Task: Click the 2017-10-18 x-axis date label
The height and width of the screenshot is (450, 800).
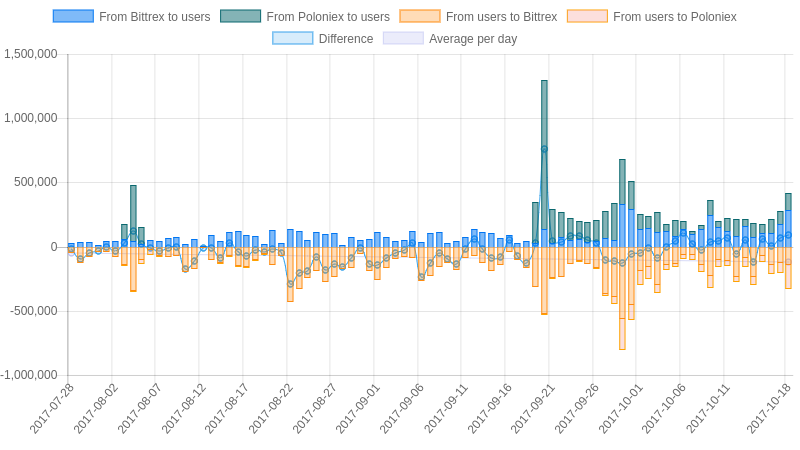Action: click(x=769, y=409)
